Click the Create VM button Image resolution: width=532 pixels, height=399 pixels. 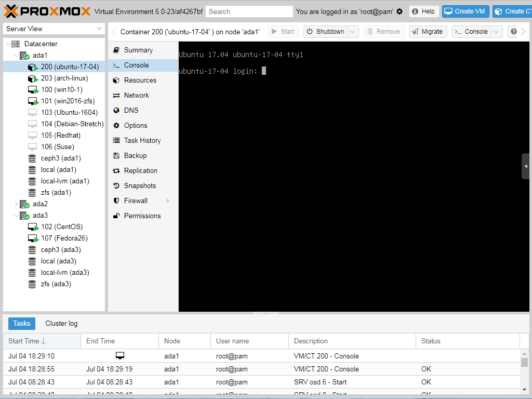coord(465,11)
